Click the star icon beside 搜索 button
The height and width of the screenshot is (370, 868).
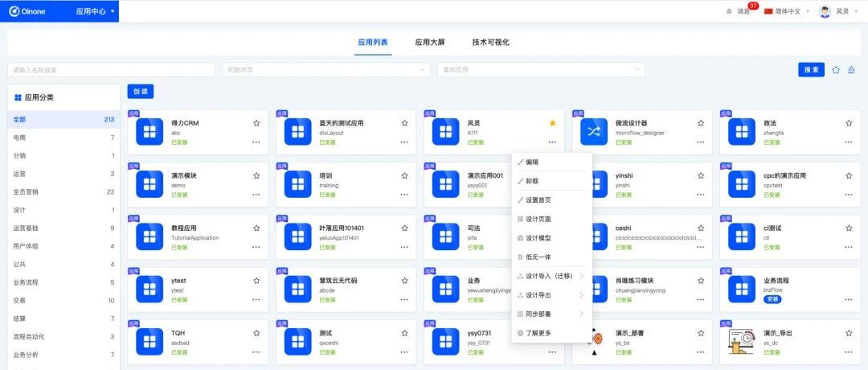click(836, 70)
